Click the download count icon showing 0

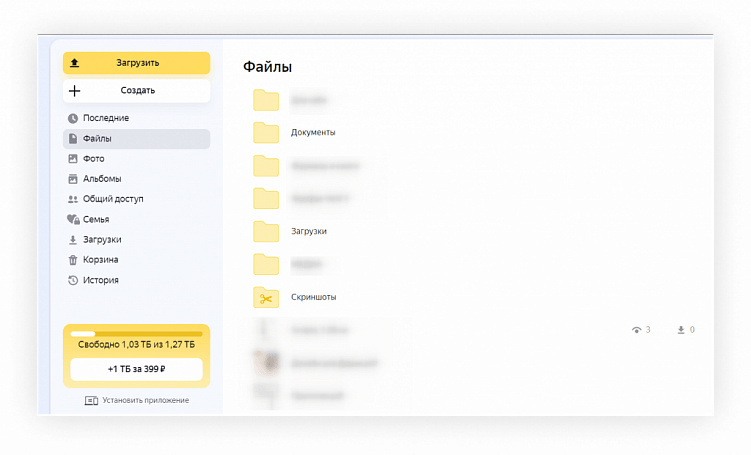pyautogui.click(x=681, y=330)
